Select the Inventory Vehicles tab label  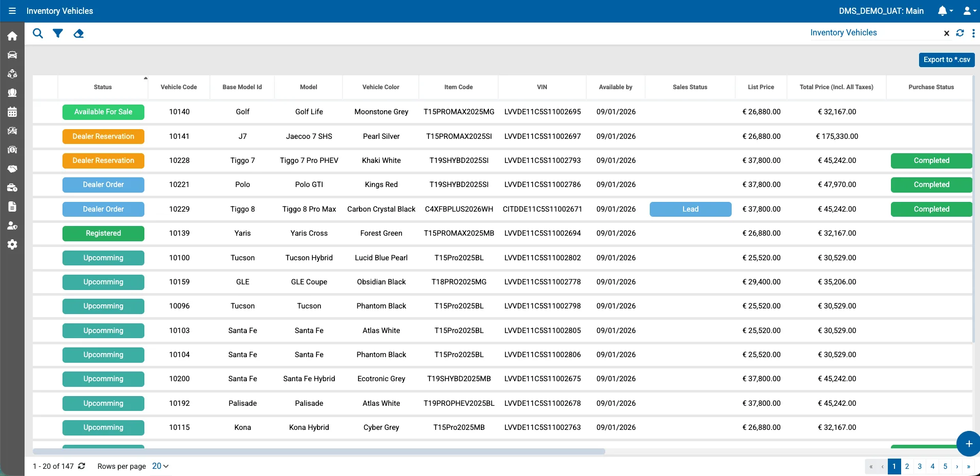coord(843,32)
